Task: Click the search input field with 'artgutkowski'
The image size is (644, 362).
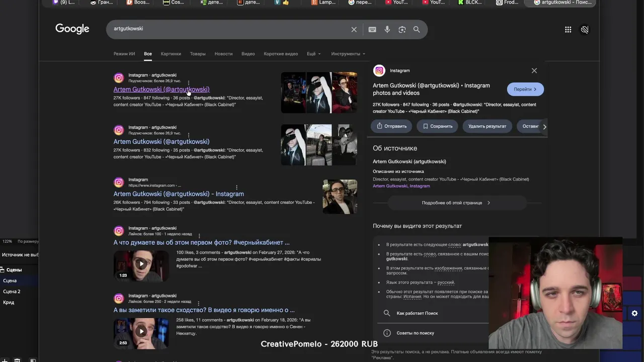Action: click(x=229, y=29)
